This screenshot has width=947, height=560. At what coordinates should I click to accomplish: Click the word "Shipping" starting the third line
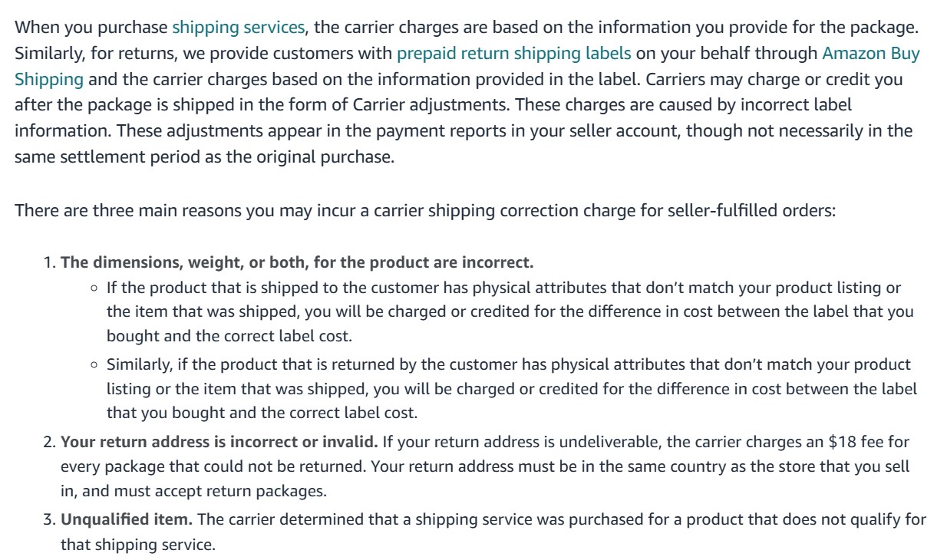pos(49,79)
